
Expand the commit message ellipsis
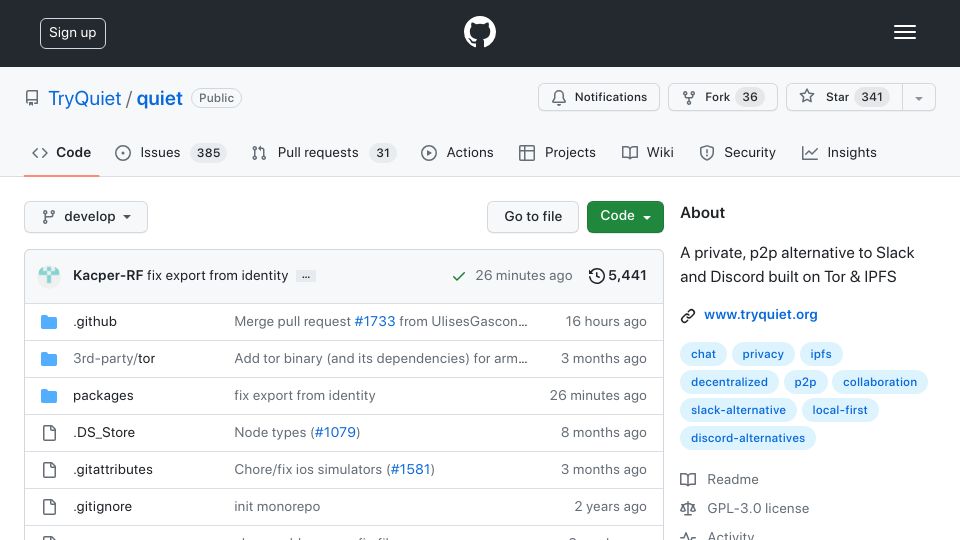click(306, 276)
